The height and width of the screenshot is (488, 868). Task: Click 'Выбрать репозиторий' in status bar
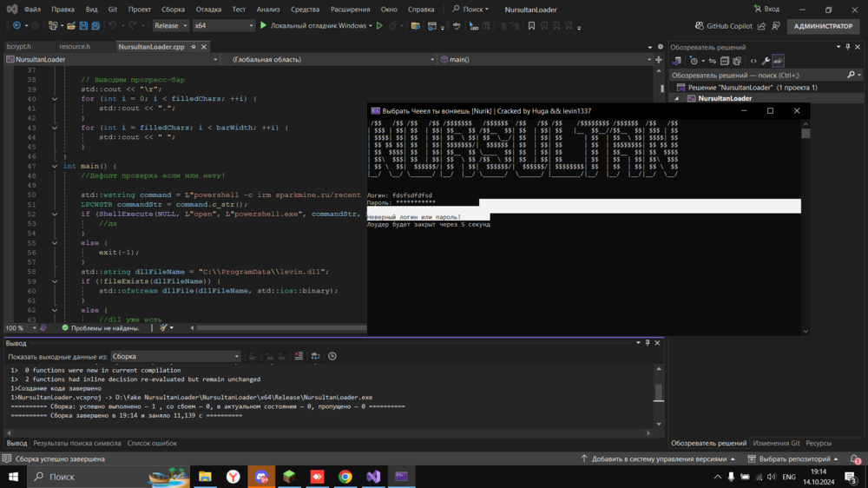pyautogui.click(x=792, y=458)
